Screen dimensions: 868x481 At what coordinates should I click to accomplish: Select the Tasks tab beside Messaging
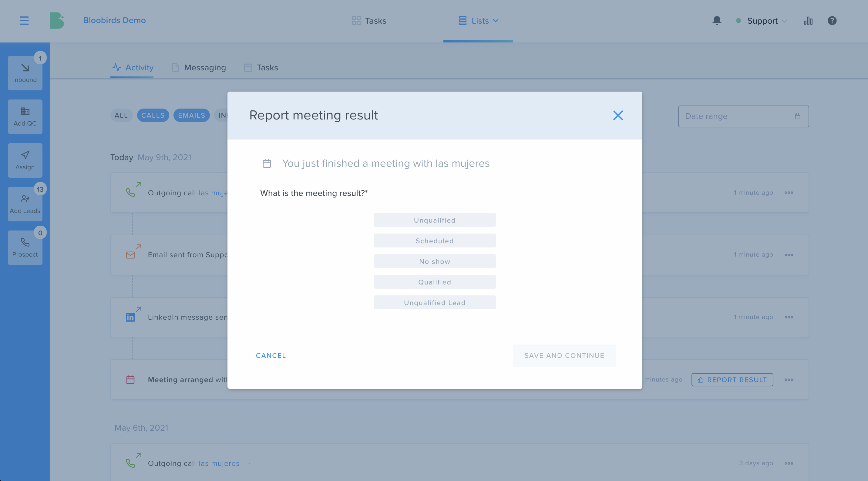coord(261,68)
